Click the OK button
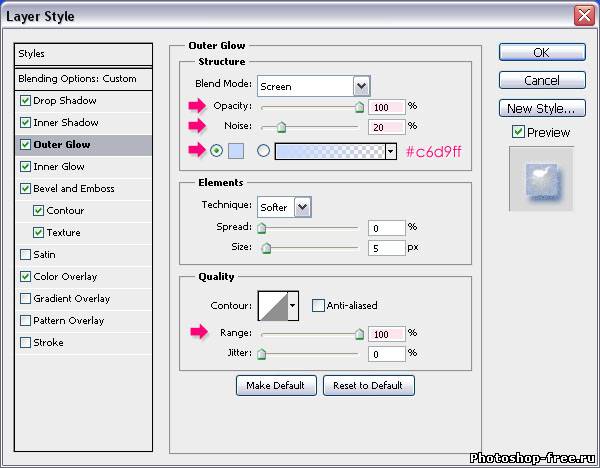 coord(541,53)
